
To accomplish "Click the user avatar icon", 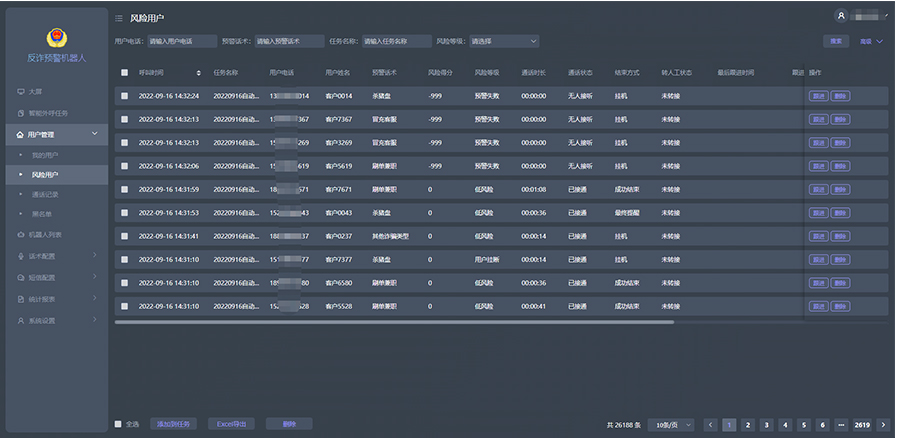I will click(840, 16).
